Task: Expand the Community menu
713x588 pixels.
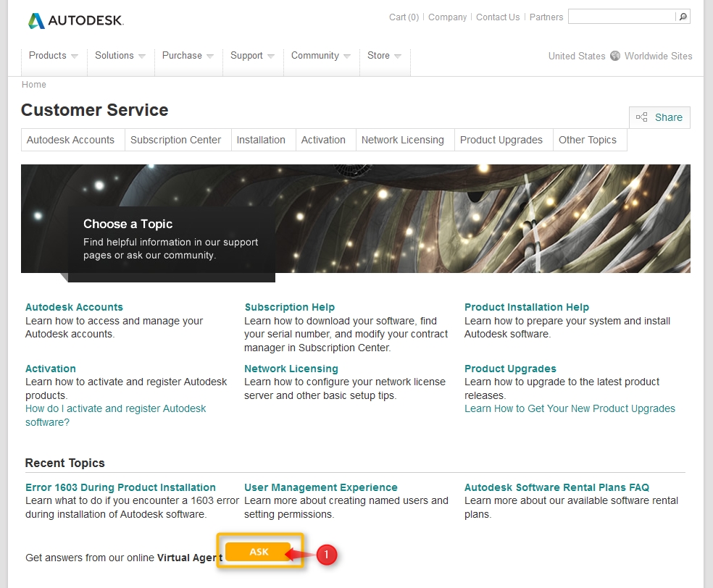Action: pyautogui.click(x=320, y=56)
